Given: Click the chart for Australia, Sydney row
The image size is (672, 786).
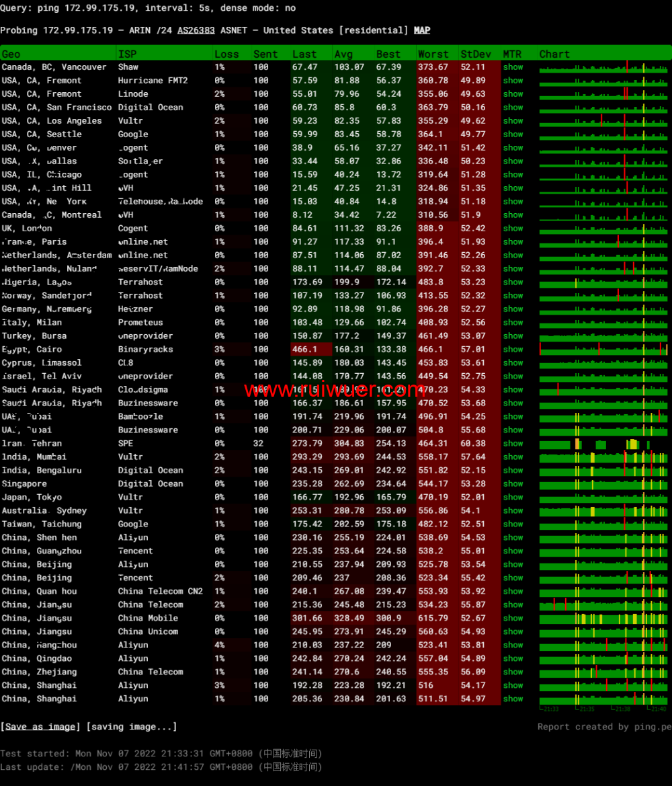Looking at the screenshot, I should 603,511.
